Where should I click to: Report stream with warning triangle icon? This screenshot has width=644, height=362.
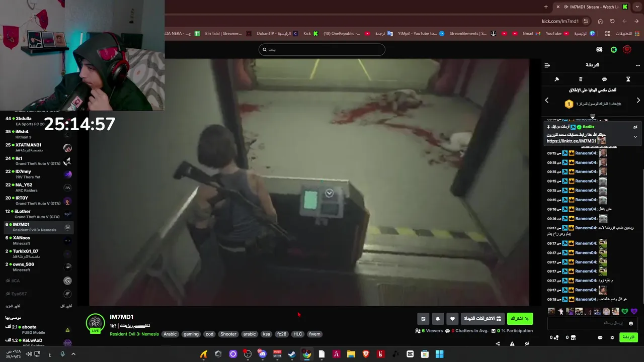pyautogui.click(x=512, y=344)
